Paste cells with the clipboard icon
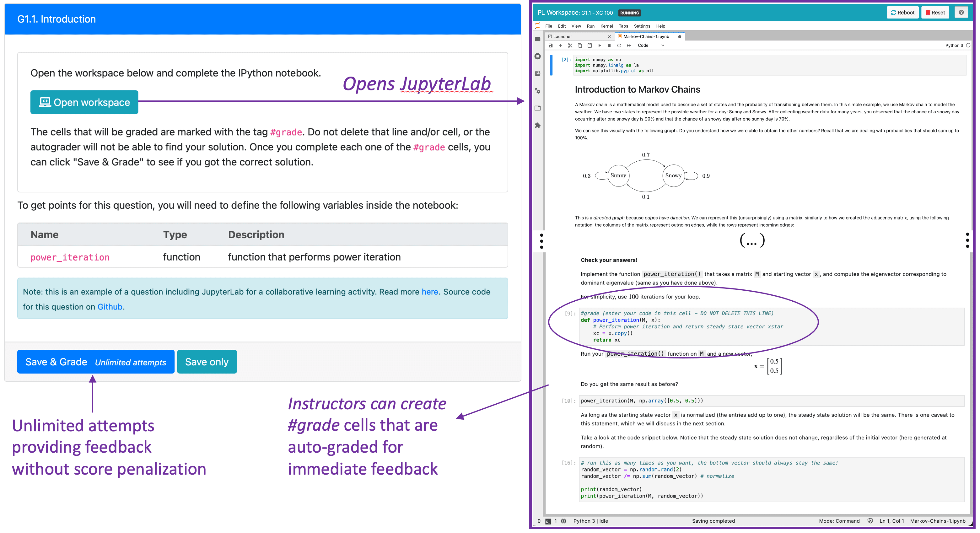The image size is (980, 533). click(x=590, y=45)
